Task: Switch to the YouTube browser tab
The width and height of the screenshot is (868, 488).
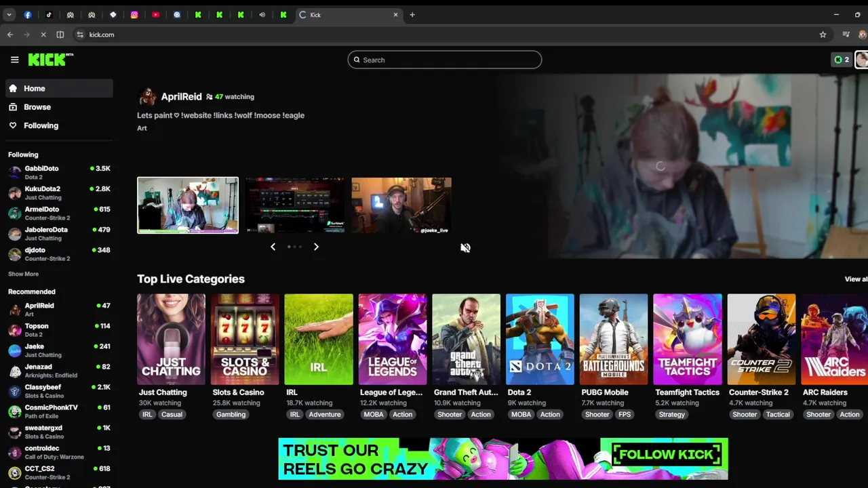Action: click(x=156, y=15)
